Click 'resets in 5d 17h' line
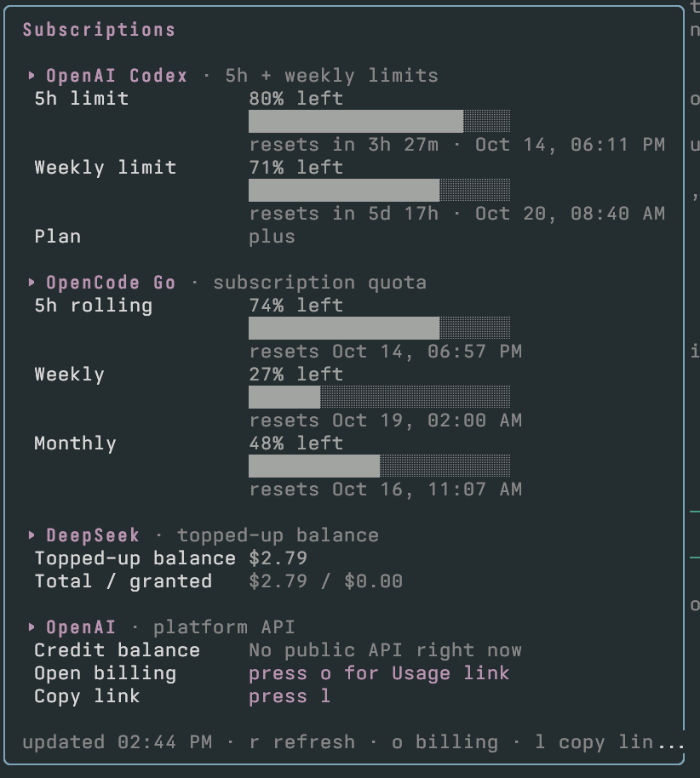The height and width of the screenshot is (778, 700). click(x=456, y=214)
